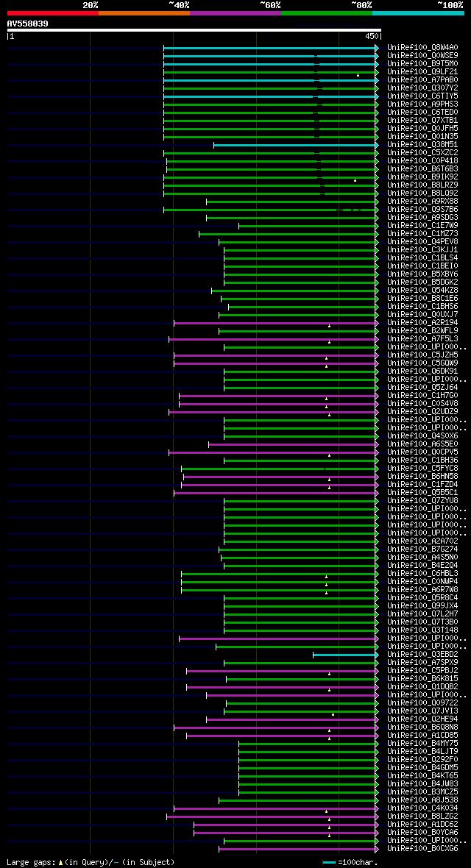The width and height of the screenshot is (471, 868).
Task: Select the UniRef100_C1E7W9 label
Action: point(422,226)
